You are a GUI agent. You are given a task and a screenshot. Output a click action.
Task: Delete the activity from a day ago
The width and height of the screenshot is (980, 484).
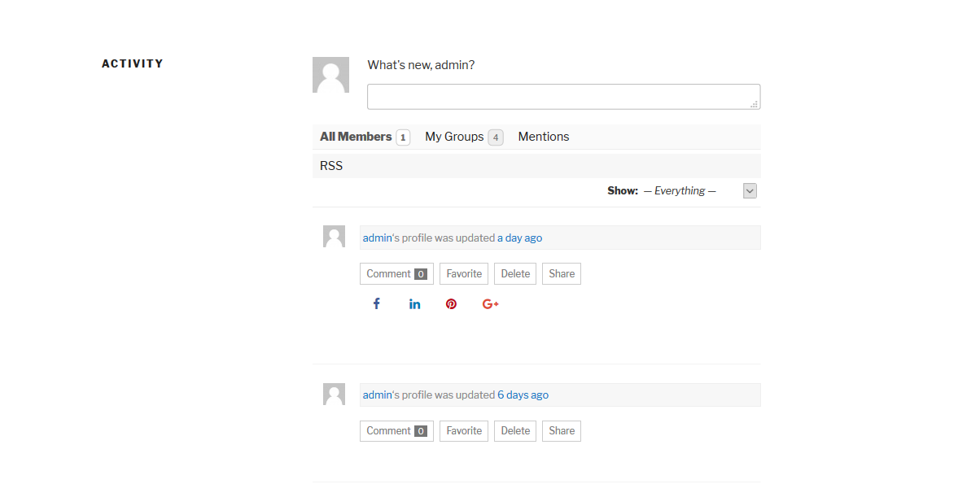pos(515,274)
